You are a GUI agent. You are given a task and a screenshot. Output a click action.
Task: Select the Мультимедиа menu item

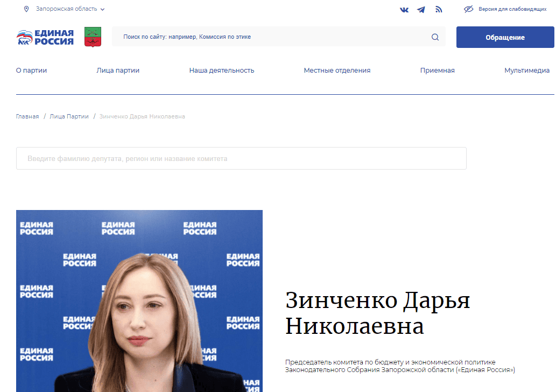pyautogui.click(x=527, y=70)
